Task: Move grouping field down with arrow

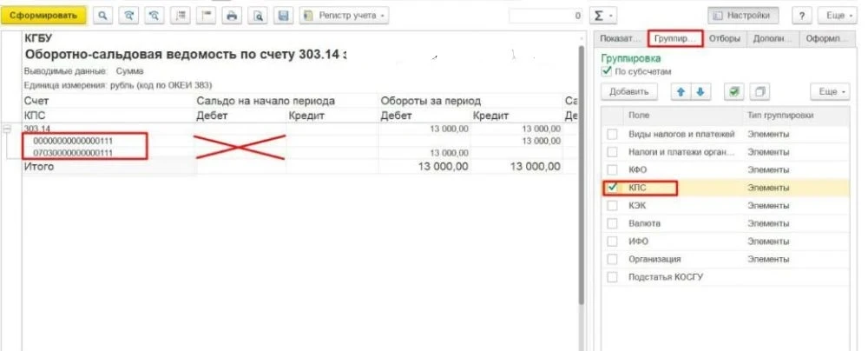Action: (x=700, y=92)
